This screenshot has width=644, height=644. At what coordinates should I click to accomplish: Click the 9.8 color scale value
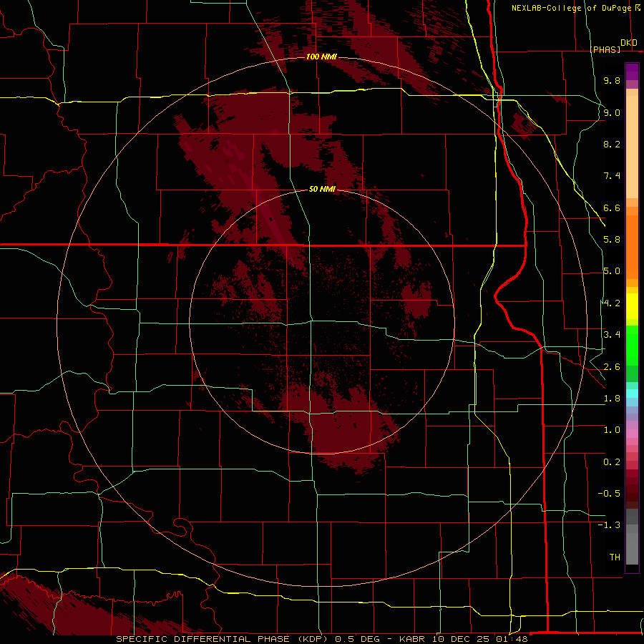tap(612, 80)
